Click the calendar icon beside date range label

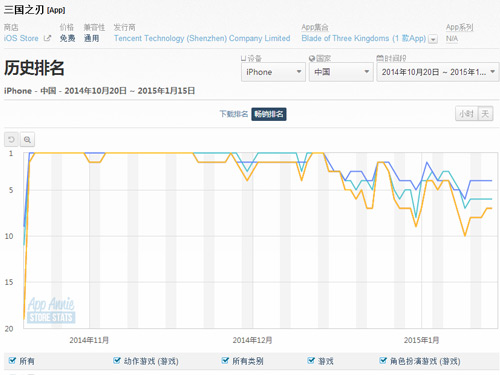coord(380,58)
